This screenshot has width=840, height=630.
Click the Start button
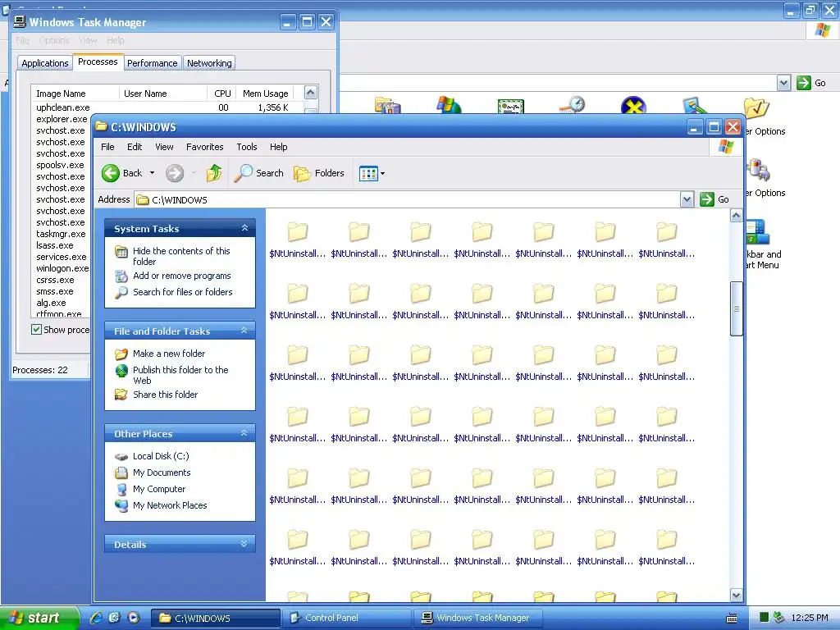pyautogui.click(x=39, y=618)
